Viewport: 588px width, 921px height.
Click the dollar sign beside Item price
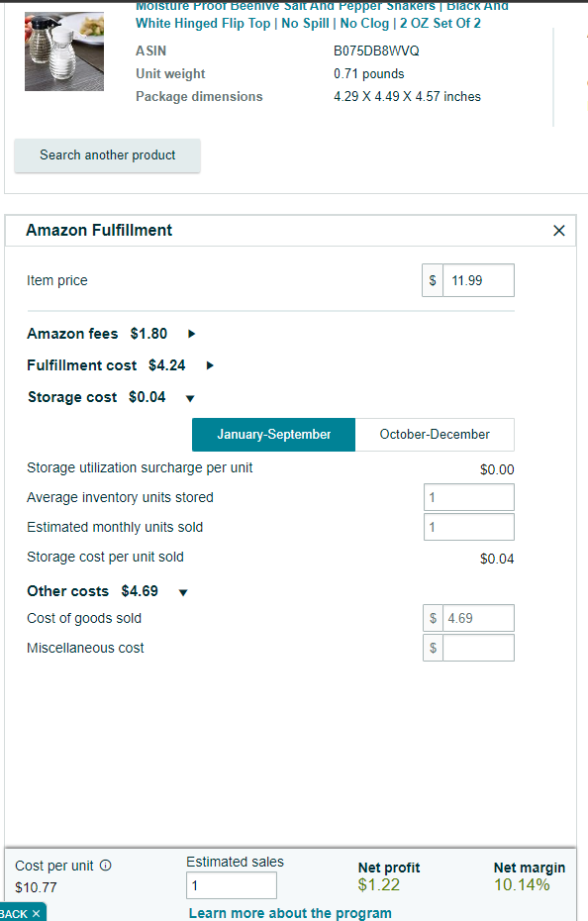coord(433,280)
